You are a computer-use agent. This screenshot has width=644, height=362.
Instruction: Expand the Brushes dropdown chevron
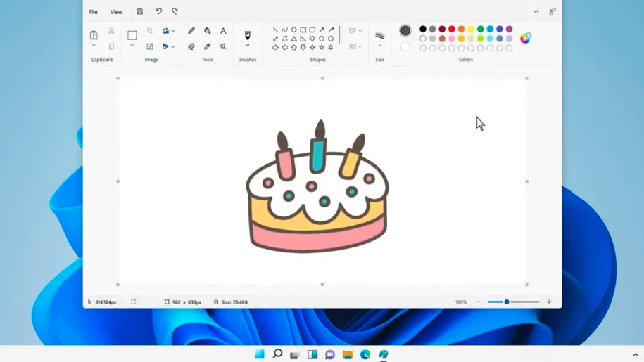click(248, 46)
